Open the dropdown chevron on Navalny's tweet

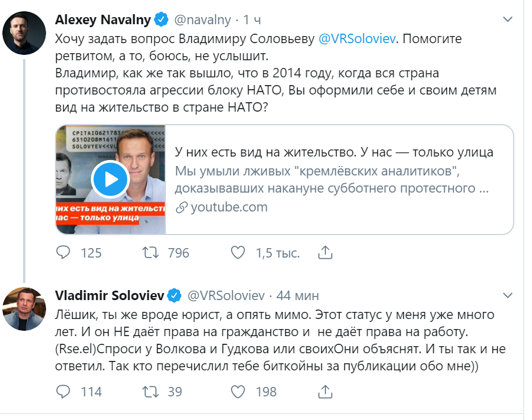(507, 19)
